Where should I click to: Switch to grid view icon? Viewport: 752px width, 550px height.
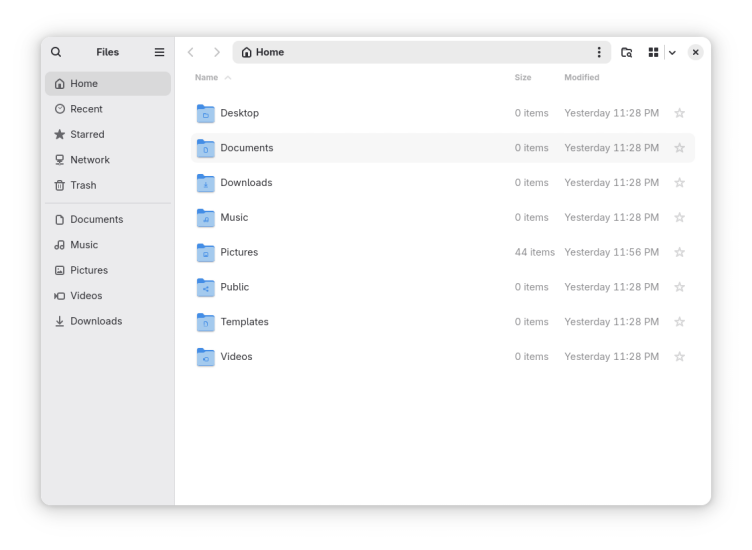click(x=653, y=52)
